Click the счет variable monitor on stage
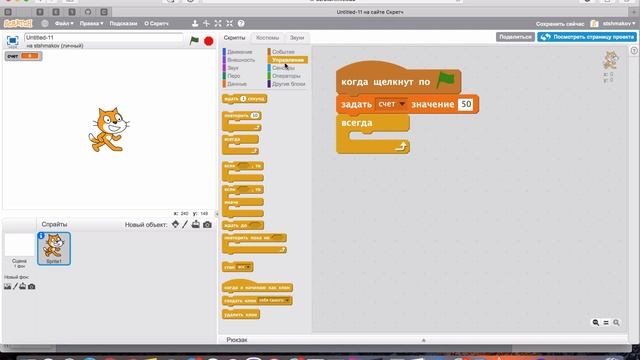This screenshot has width=640, height=360. (x=23, y=56)
